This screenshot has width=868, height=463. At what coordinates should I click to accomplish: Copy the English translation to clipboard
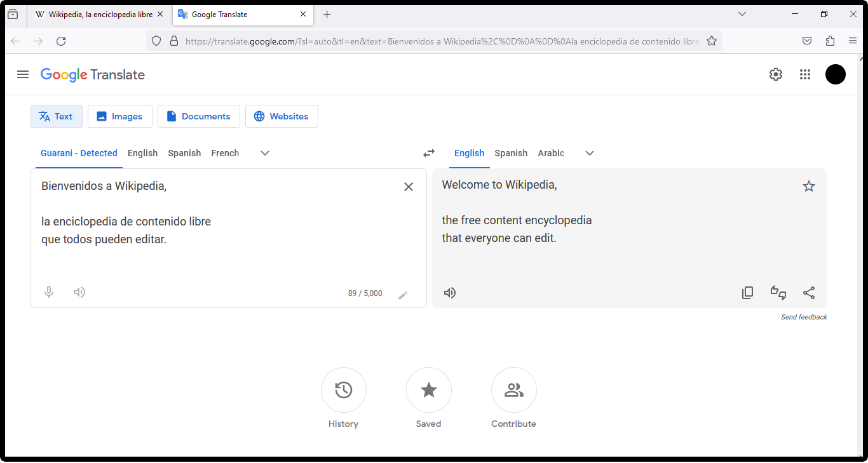(748, 293)
